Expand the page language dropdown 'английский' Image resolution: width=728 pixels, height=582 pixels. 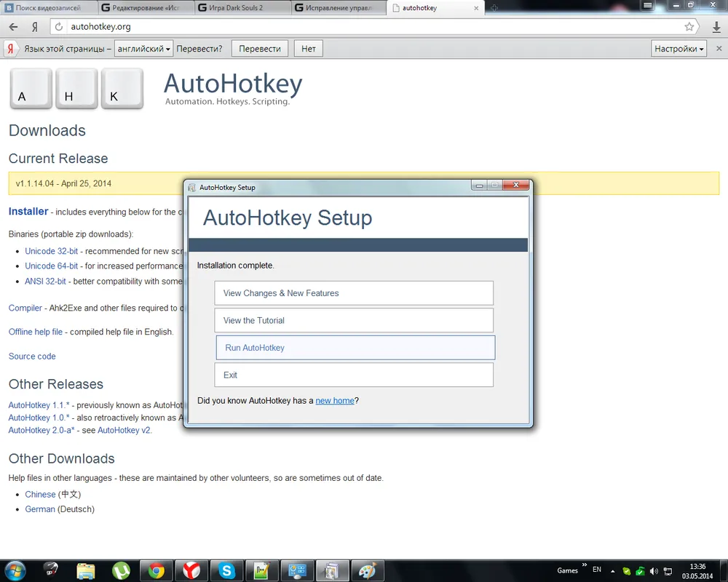143,49
